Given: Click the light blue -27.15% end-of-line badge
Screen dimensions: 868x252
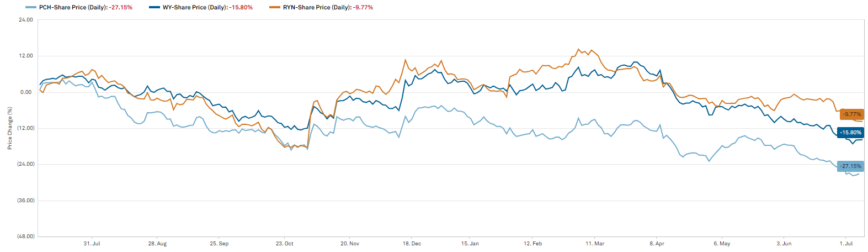Looking at the screenshot, I should coord(850,166).
